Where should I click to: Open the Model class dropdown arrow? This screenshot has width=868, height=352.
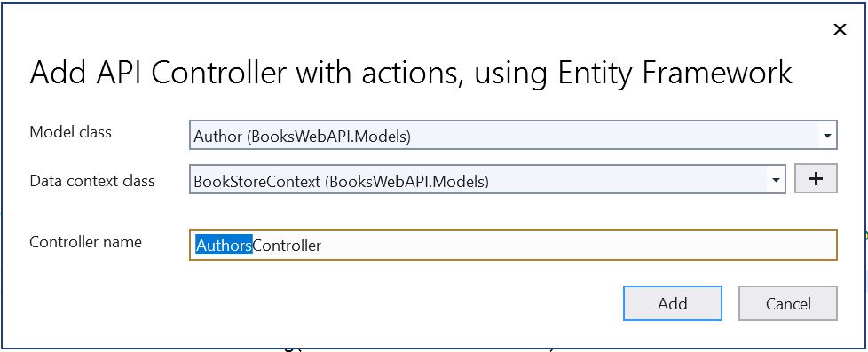tap(827, 136)
